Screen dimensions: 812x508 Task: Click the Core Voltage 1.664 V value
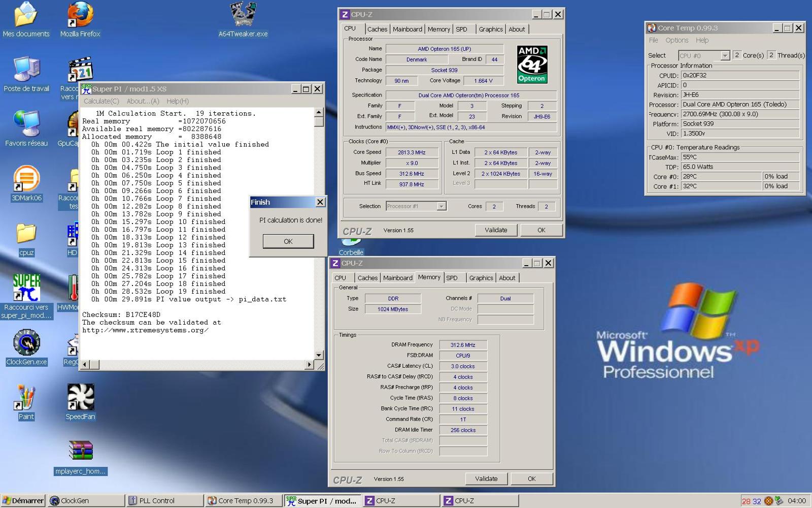coord(483,81)
